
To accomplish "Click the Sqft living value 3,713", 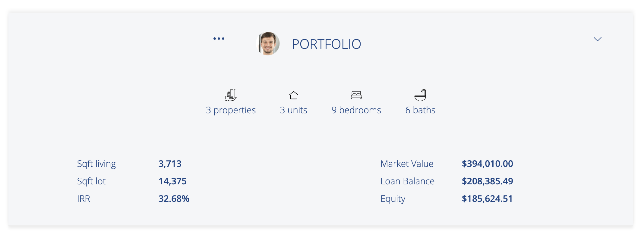I will coord(170,164).
